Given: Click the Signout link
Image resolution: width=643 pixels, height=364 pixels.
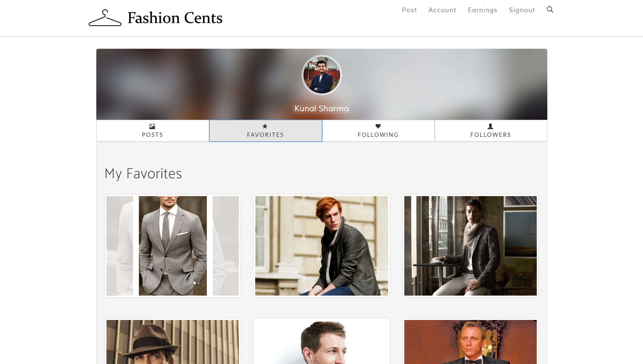Looking at the screenshot, I should 522,10.
